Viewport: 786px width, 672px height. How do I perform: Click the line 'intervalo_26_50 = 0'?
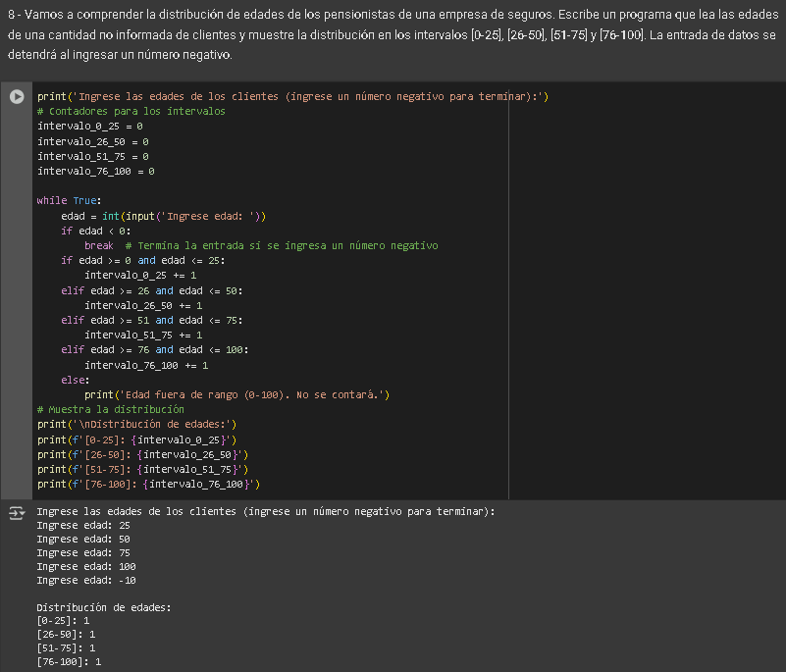click(x=93, y=142)
